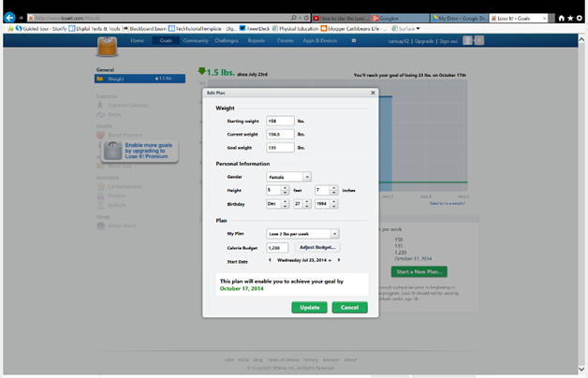This screenshot has width=588, height=378.
Task: Click the Protein sidebar icon
Action: click(x=100, y=196)
